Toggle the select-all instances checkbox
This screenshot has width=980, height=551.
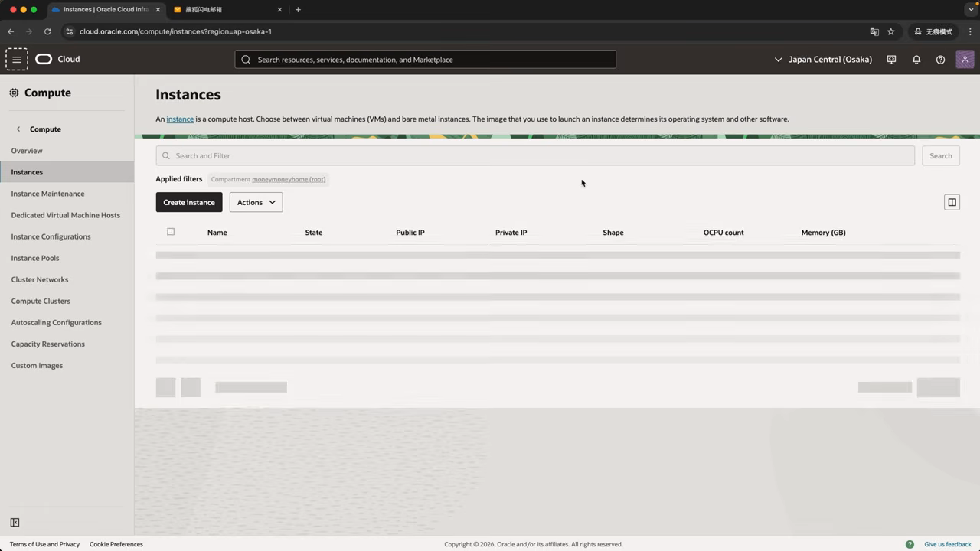coord(171,232)
